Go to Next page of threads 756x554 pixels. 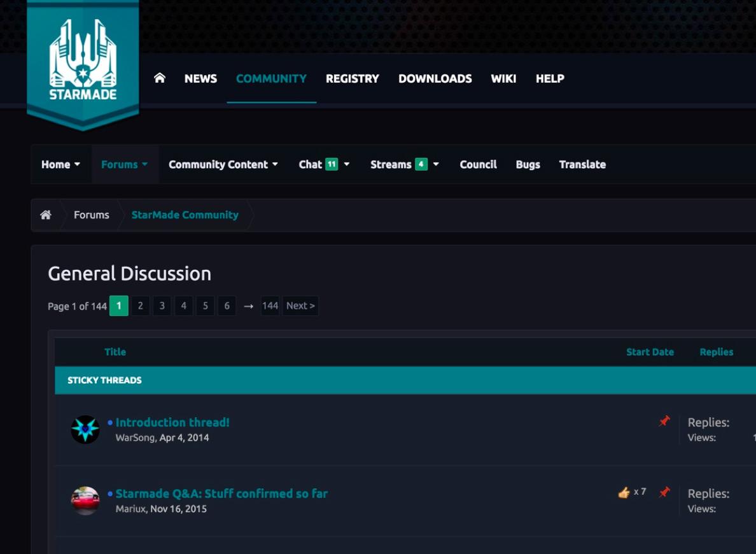[x=300, y=306]
